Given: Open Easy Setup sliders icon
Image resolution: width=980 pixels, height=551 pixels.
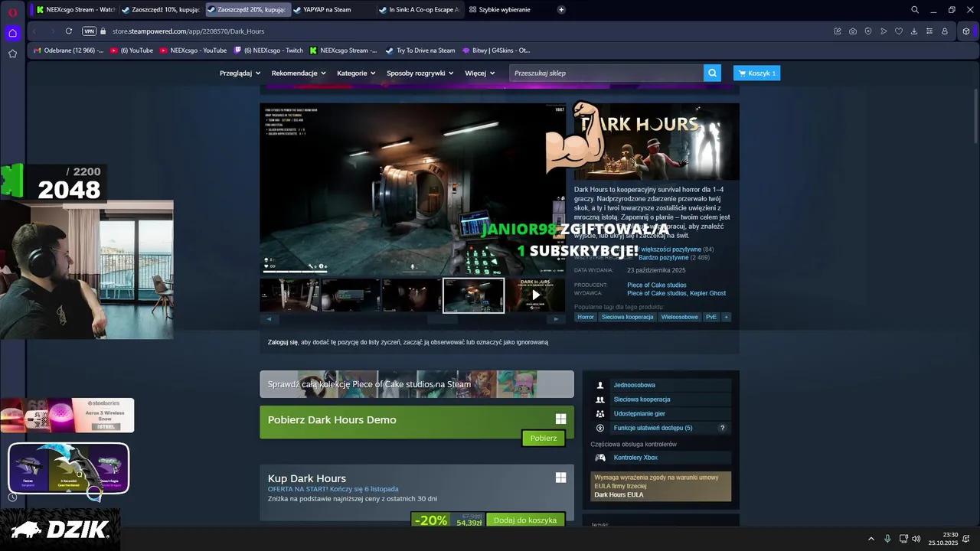Looking at the screenshot, I should click(929, 31).
